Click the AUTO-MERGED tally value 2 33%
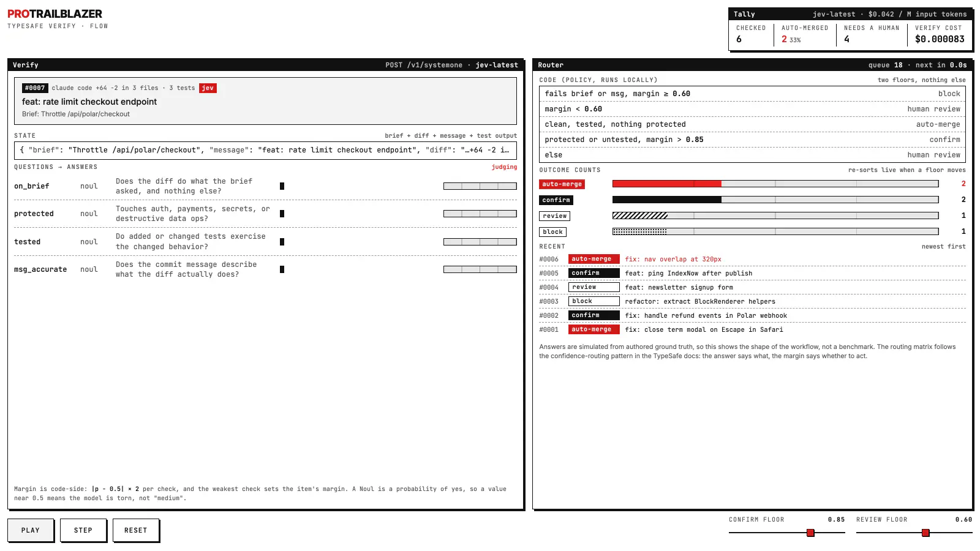This screenshot has height=551, width=980. [x=791, y=39]
